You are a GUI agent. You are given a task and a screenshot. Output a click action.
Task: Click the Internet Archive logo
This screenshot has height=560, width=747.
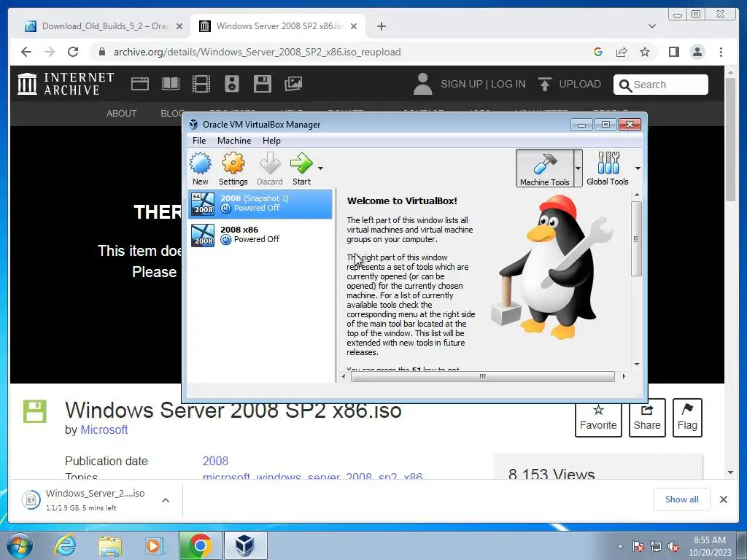pyautogui.click(x=66, y=84)
